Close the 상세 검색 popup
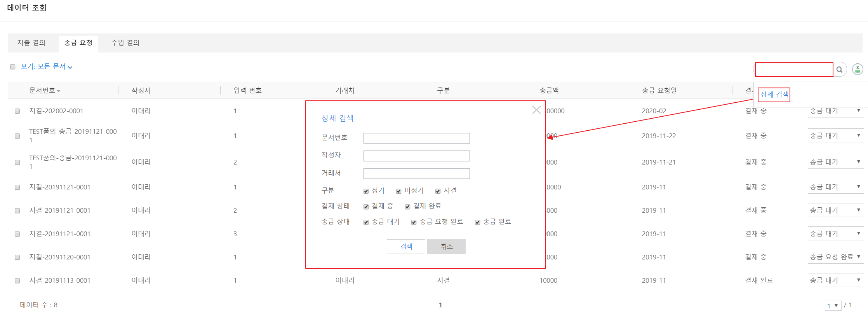 click(x=536, y=110)
